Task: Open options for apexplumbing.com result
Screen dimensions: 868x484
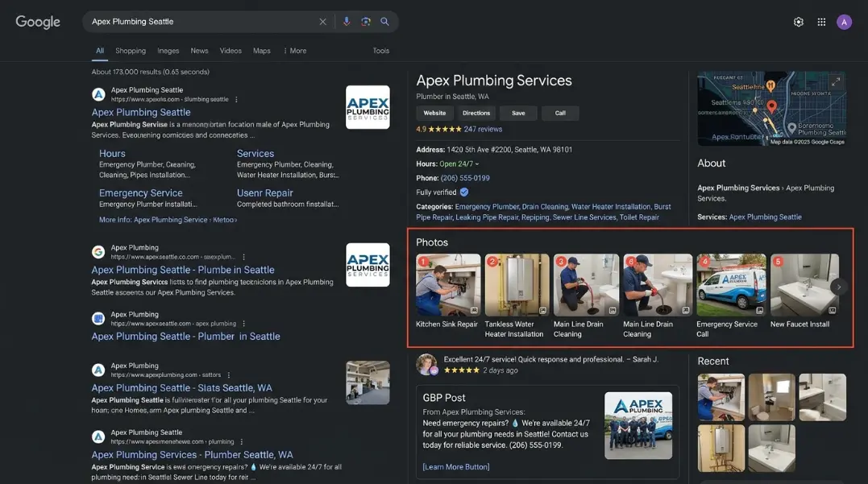Action: (x=229, y=375)
